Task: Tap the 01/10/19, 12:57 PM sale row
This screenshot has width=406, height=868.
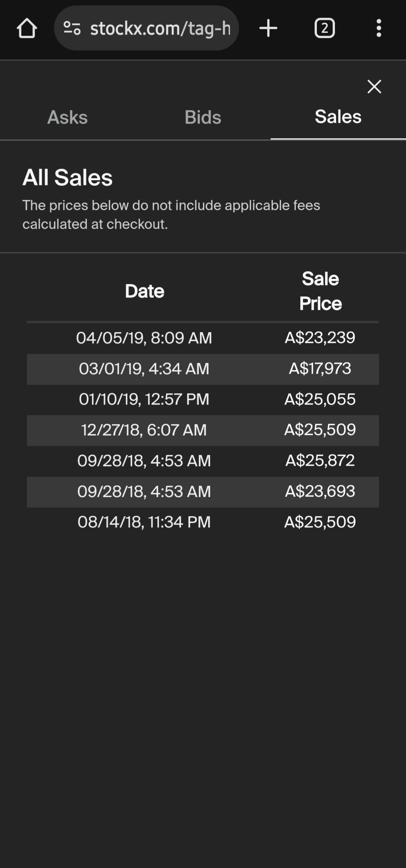Action: [144, 399]
